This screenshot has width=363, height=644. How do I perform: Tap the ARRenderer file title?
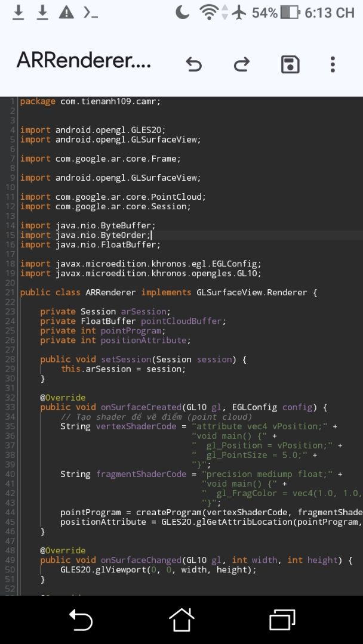(x=84, y=61)
